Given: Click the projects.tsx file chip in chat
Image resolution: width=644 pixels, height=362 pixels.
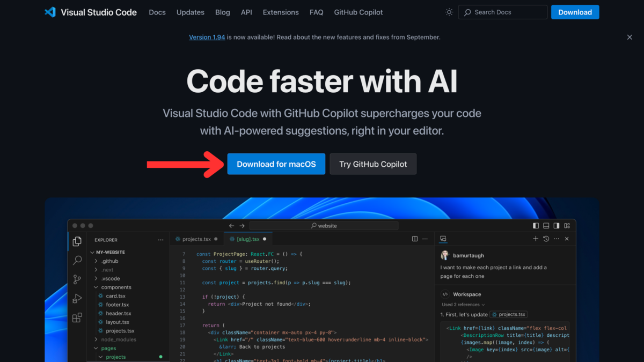Looking at the screenshot, I should click(x=509, y=314).
